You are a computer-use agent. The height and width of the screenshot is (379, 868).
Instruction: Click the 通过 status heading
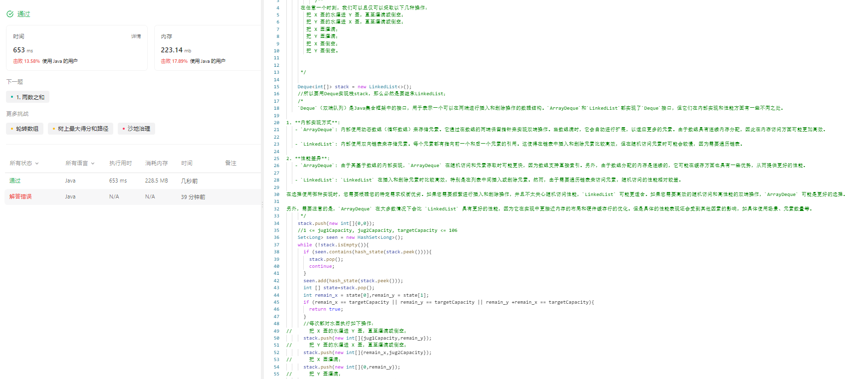click(x=23, y=14)
